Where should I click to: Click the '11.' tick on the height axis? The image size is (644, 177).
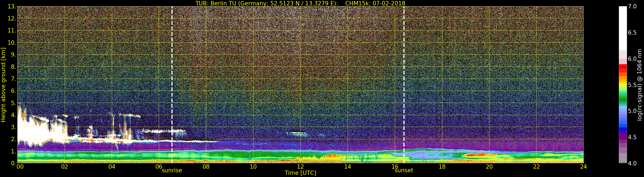pyautogui.click(x=12, y=31)
